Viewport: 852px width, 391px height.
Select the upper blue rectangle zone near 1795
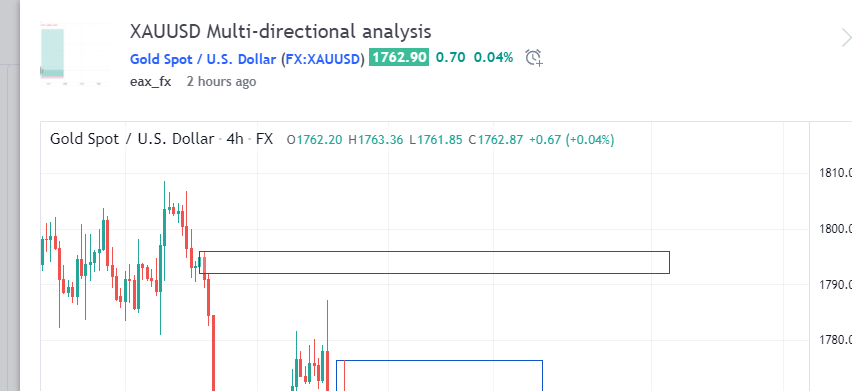click(x=434, y=262)
